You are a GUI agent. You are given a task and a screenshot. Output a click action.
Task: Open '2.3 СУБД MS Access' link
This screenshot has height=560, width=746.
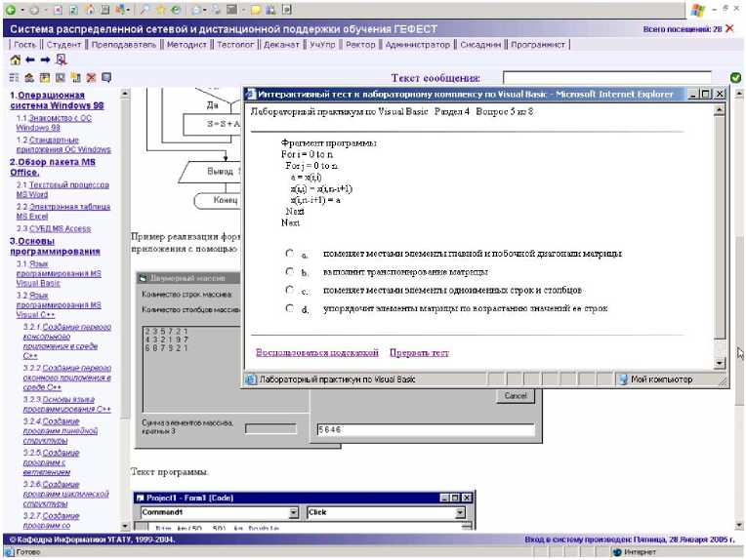coord(54,228)
